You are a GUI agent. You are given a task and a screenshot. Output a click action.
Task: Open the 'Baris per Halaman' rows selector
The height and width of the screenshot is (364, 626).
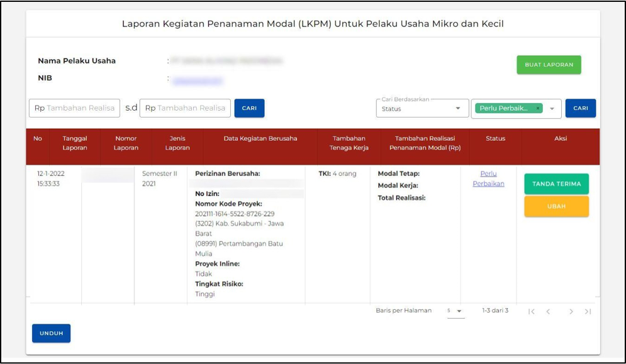pyautogui.click(x=456, y=311)
